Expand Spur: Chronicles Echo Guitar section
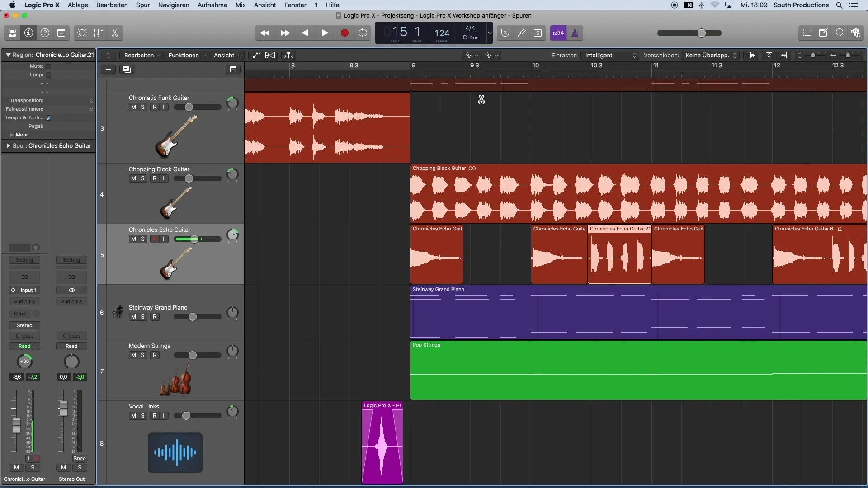Image resolution: width=868 pixels, height=488 pixels. pyautogui.click(x=8, y=146)
